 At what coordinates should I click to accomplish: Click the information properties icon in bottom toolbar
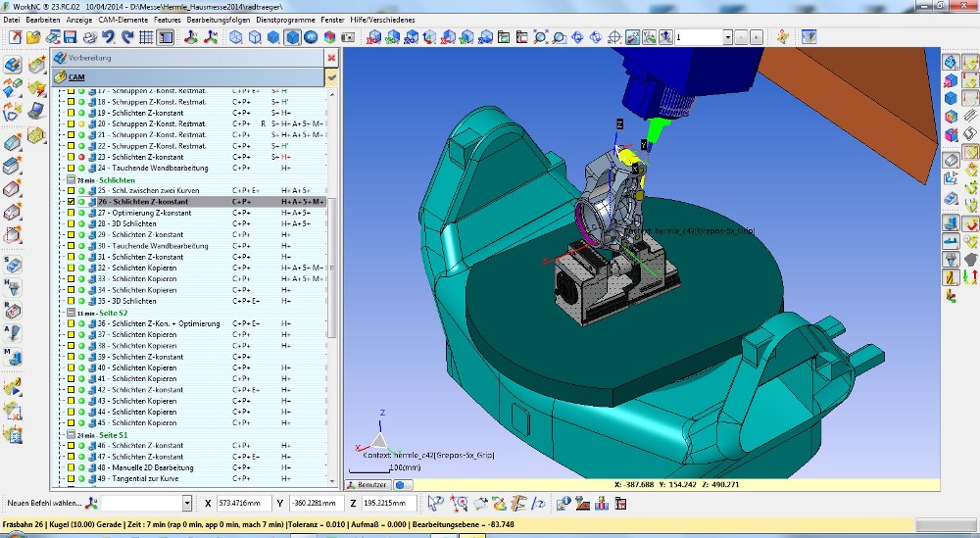[563, 503]
